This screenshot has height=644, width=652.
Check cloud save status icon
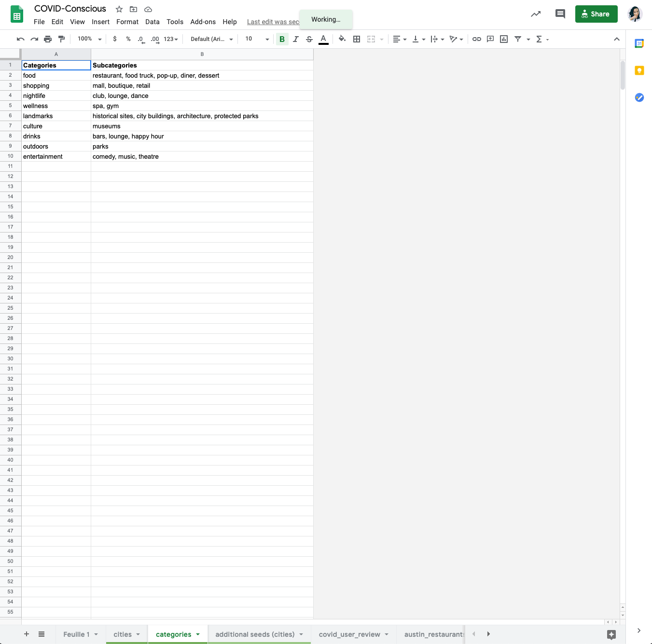coord(148,9)
